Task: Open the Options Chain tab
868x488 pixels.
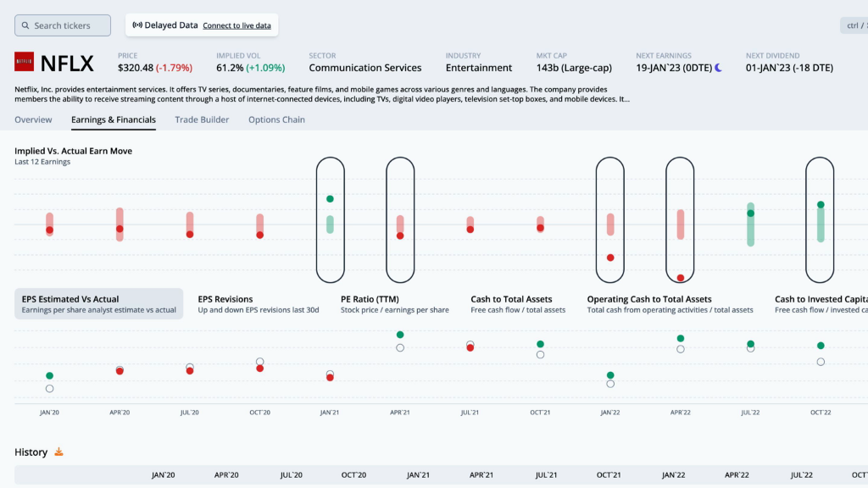Action: (x=276, y=119)
